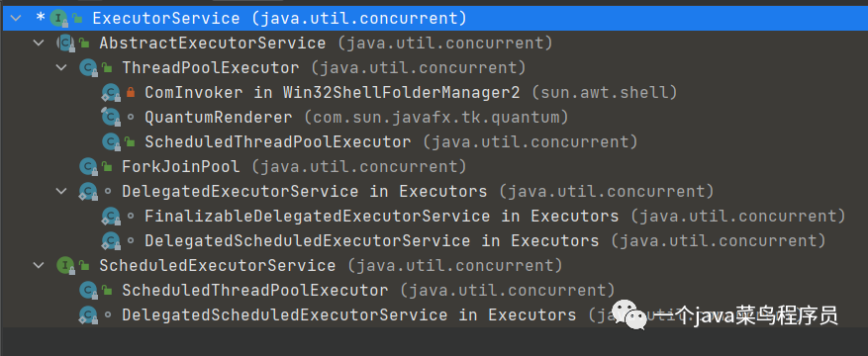Collapse the DelegatedExecutorService in Executors node
The image size is (868, 356).
[x=61, y=191]
